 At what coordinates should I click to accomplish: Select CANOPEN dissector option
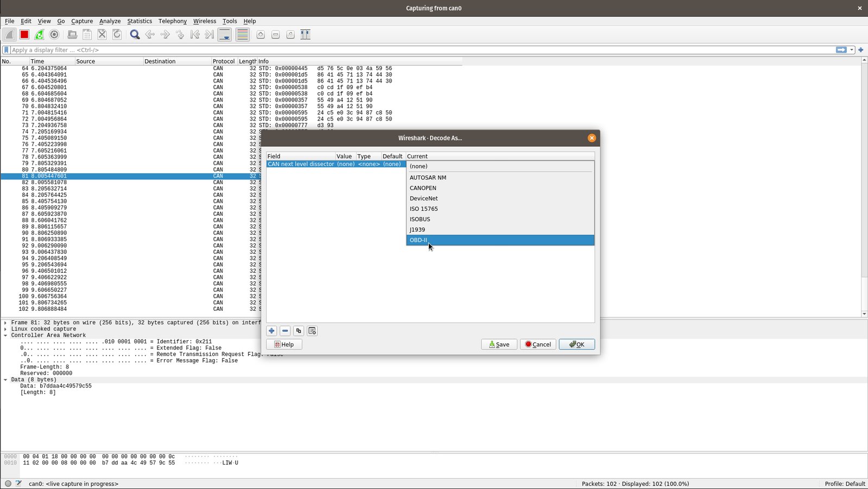(x=500, y=188)
